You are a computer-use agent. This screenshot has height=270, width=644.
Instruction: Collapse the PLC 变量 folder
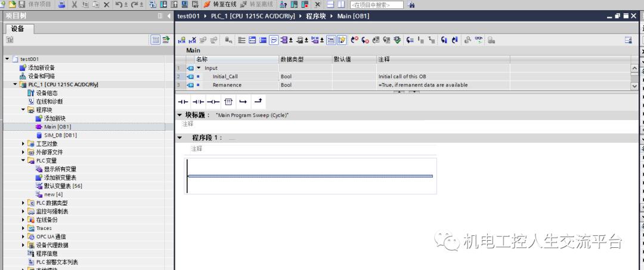click(23, 161)
